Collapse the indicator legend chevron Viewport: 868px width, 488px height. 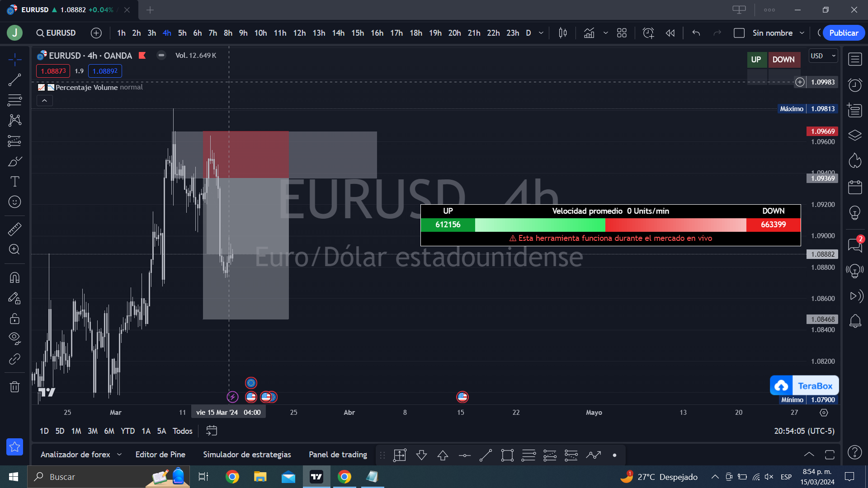[x=44, y=101]
